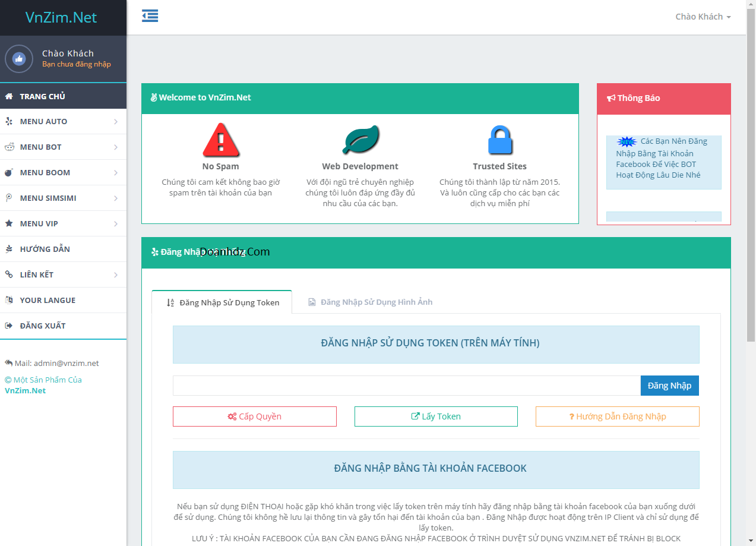The image size is (756, 546).
Task: Click the Web Development heading
Action: 360,166
